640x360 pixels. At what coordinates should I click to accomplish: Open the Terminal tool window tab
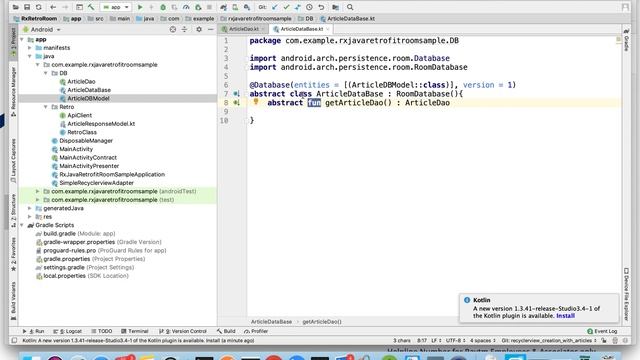pos(135,331)
